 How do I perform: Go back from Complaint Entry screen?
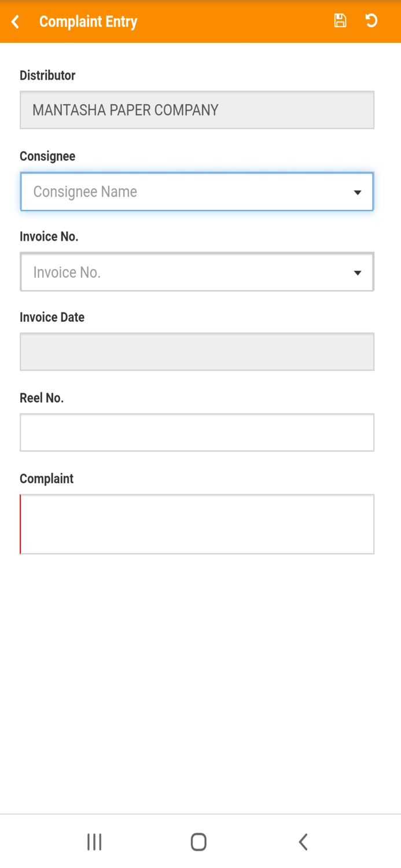click(x=16, y=21)
